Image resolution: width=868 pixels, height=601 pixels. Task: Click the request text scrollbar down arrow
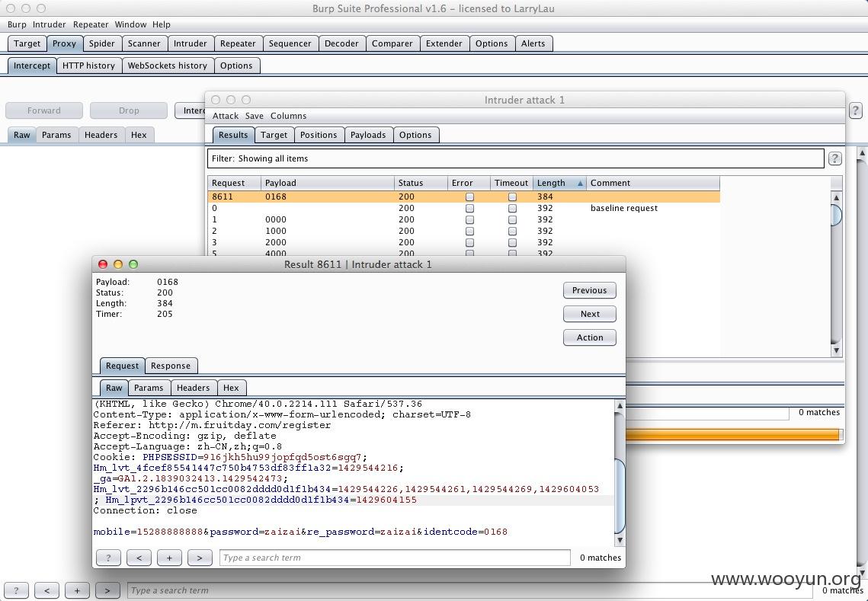(620, 540)
